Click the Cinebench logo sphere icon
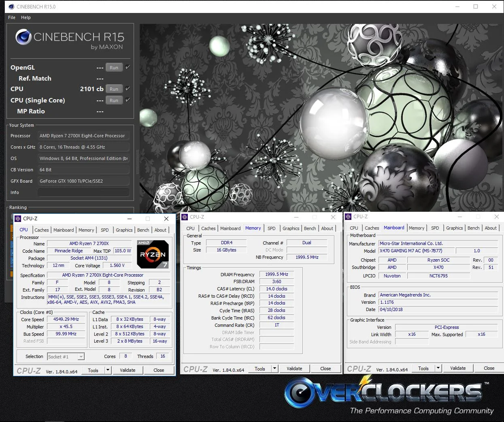 23,37
